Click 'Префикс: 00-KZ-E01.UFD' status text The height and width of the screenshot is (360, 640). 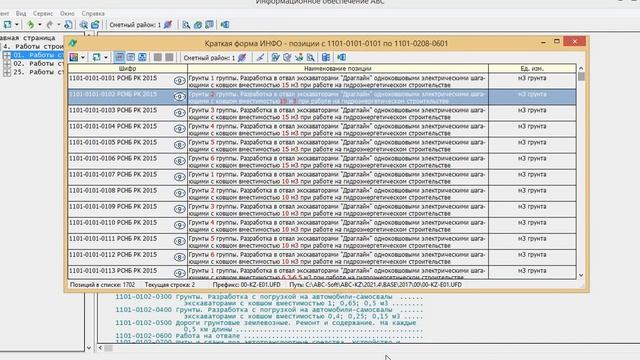click(247, 284)
